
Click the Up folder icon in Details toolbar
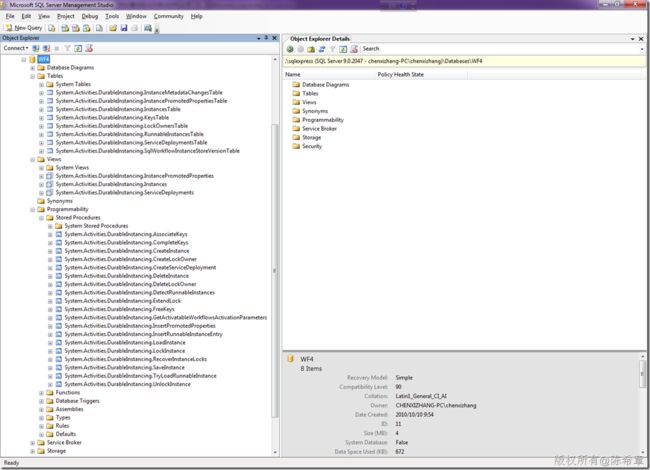tap(311, 49)
